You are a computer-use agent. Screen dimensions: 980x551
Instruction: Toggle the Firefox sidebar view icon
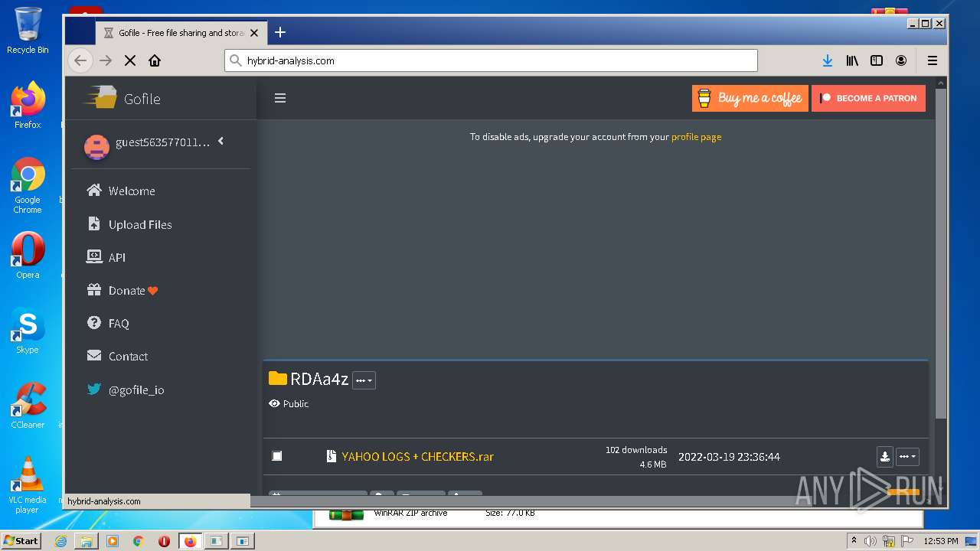[877, 60]
